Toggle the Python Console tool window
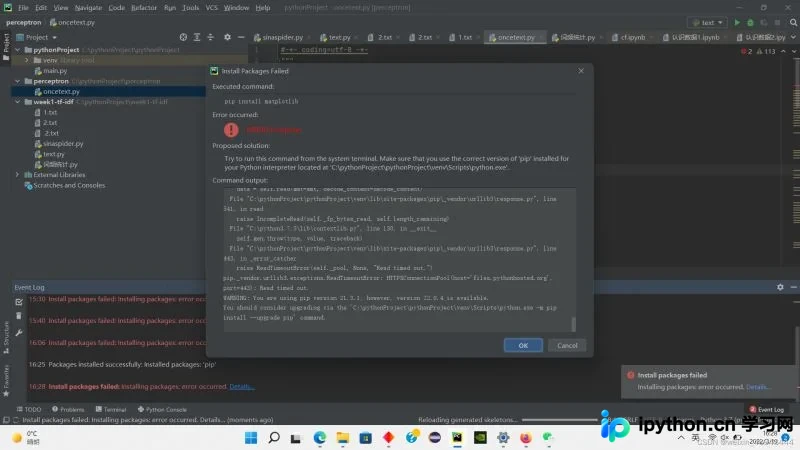Viewport: 800px width, 450px height. point(162,410)
